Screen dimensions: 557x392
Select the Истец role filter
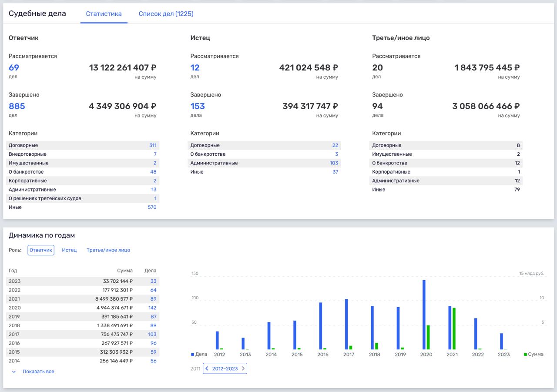point(69,250)
